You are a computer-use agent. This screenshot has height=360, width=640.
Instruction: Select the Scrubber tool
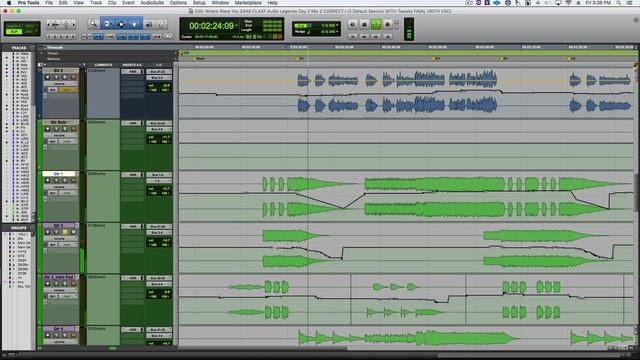tap(149, 24)
